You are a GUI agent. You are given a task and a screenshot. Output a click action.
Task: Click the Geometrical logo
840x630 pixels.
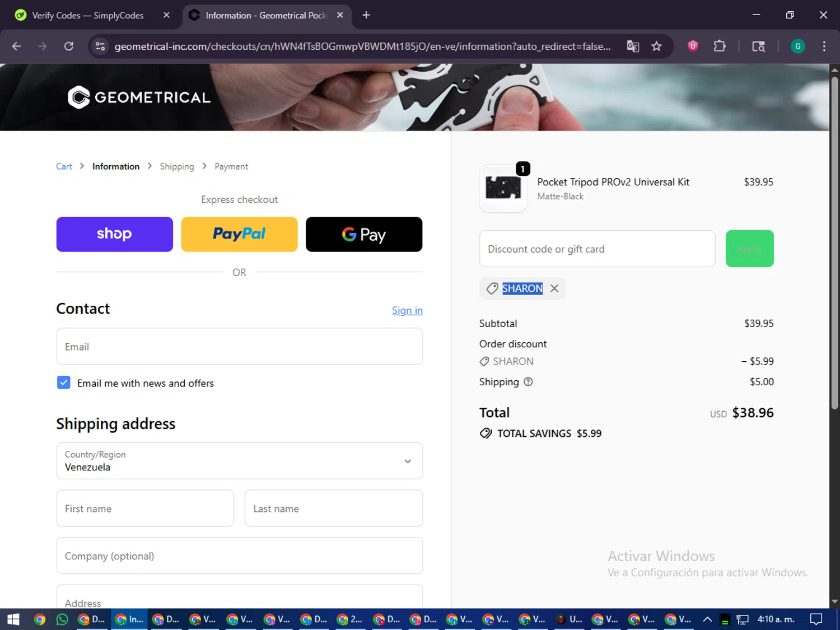(139, 97)
